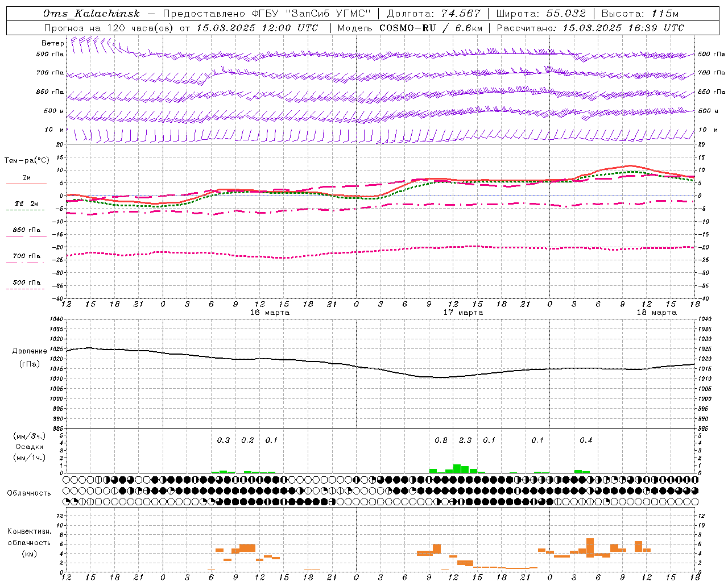Select the 'Давление' pressure panel label
This screenshot has height=582, width=728.
coord(30,351)
